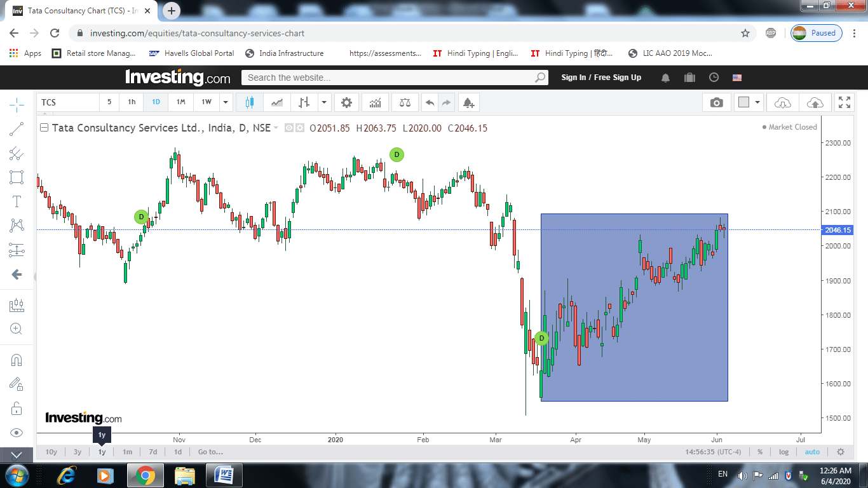Select the crosshair cursor tool

click(x=17, y=104)
